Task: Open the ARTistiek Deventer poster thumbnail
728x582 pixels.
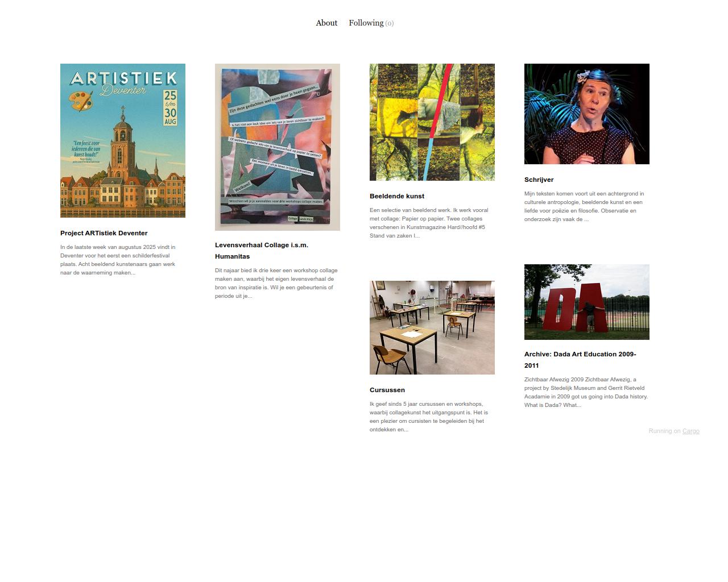Action: coord(123,140)
